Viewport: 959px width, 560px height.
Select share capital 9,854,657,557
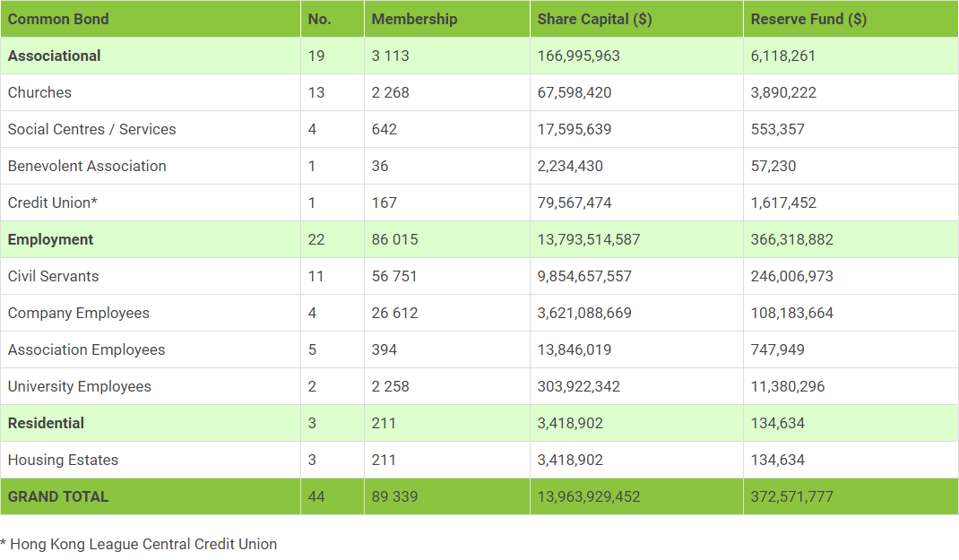(x=584, y=276)
